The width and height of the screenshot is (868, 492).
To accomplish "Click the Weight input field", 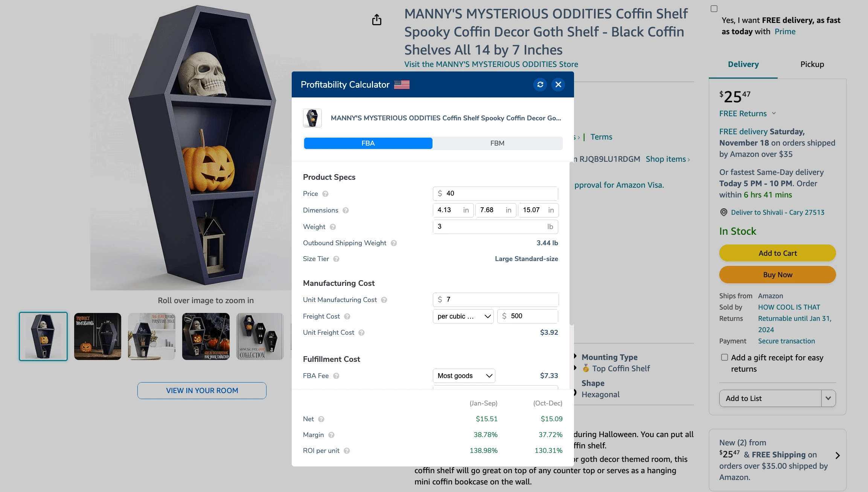I will (x=495, y=227).
